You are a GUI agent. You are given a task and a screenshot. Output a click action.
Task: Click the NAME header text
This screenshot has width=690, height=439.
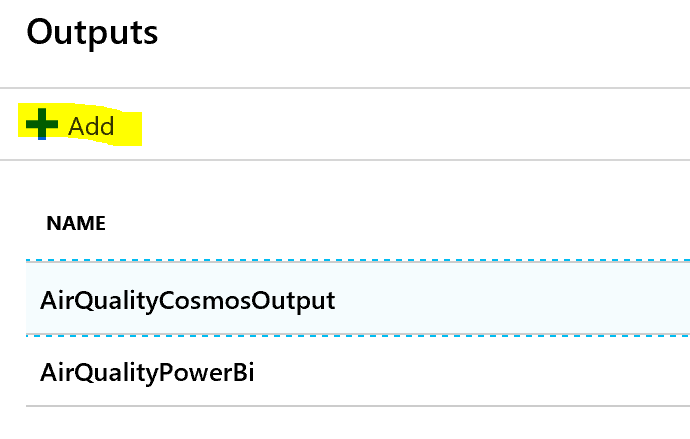[76, 224]
